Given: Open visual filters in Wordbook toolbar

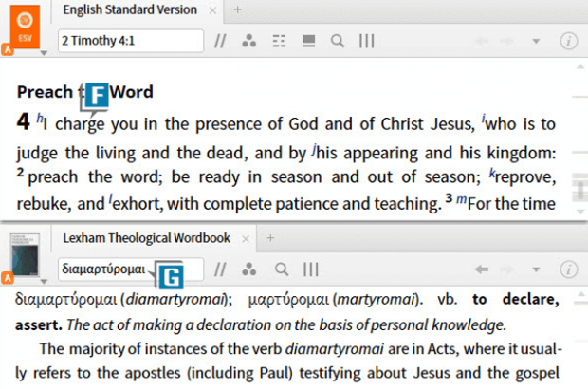Looking at the screenshot, I should [249, 269].
